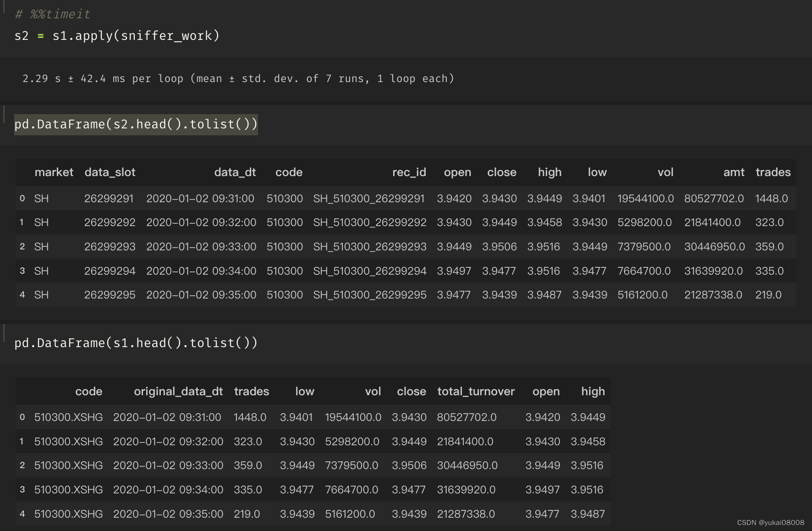
Task: Click close value '3.9506' in the s2 table
Action: (x=499, y=247)
